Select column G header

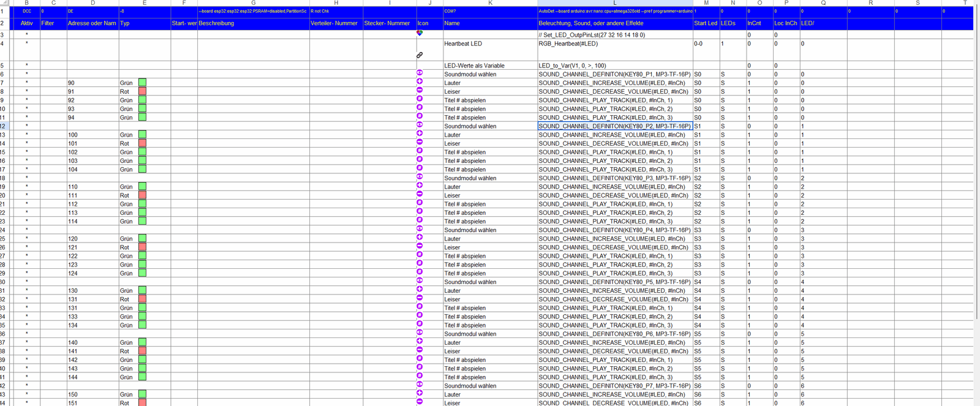pyautogui.click(x=253, y=3)
